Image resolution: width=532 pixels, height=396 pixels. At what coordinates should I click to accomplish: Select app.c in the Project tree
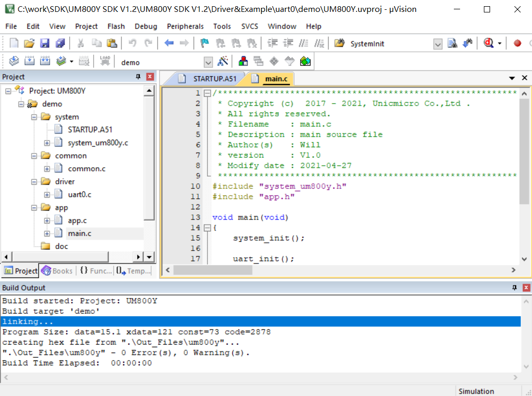[x=77, y=221]
